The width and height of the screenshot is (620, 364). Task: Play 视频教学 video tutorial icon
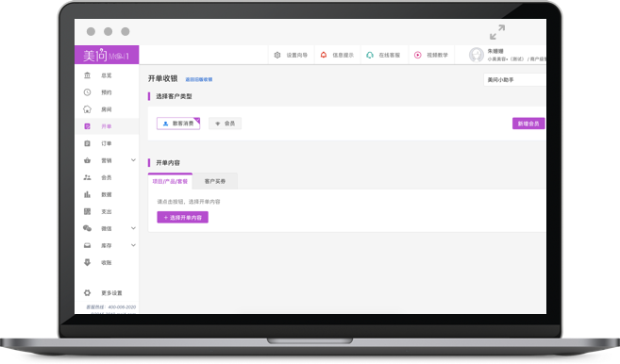(417, 55)
